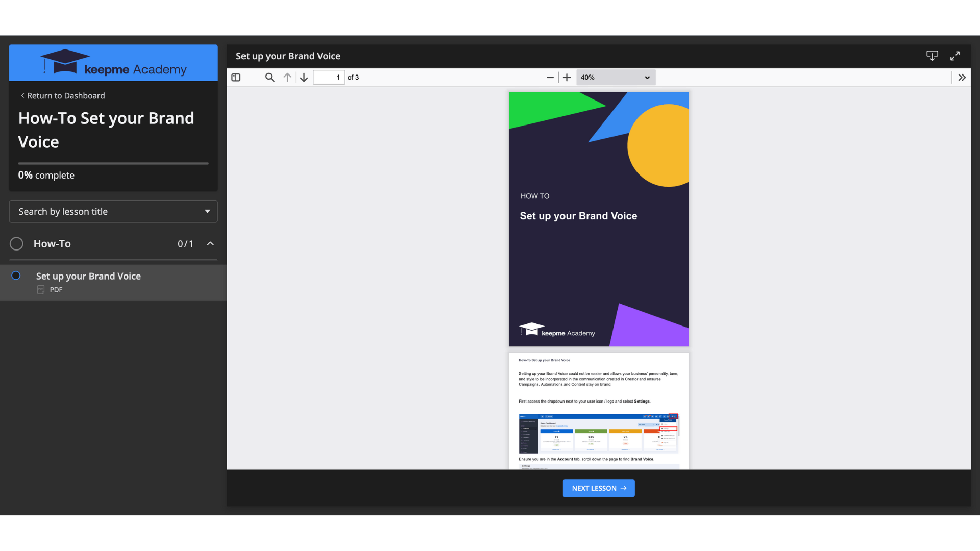Zoom in with the plus icon

click(567, 78)
